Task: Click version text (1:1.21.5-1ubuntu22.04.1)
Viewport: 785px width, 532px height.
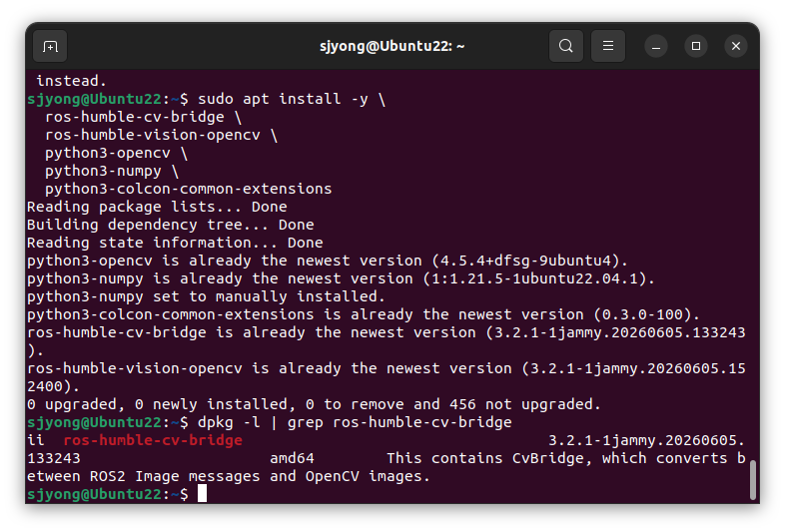Action: 538,278
